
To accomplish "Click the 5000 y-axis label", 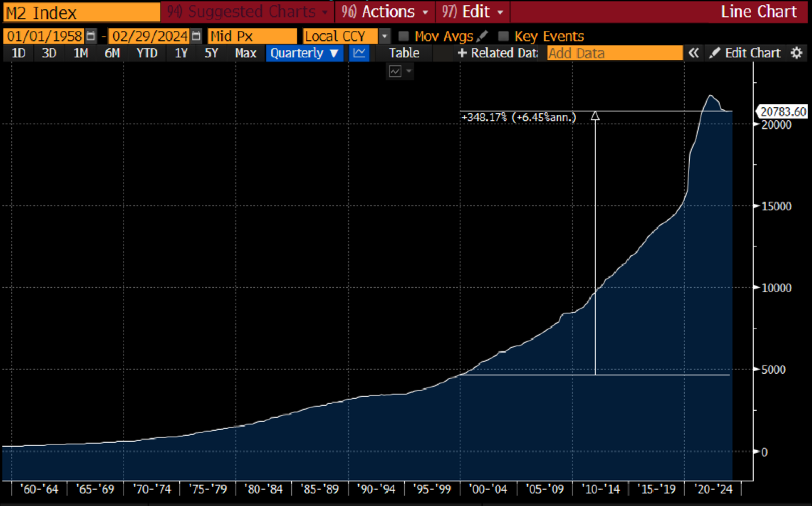I will pos(773,370).
